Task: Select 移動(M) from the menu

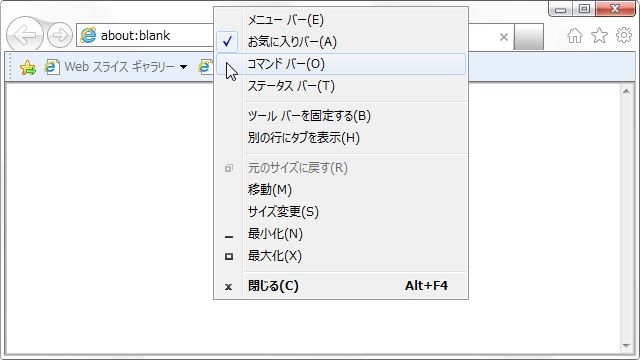Action: tap(341, 190)
